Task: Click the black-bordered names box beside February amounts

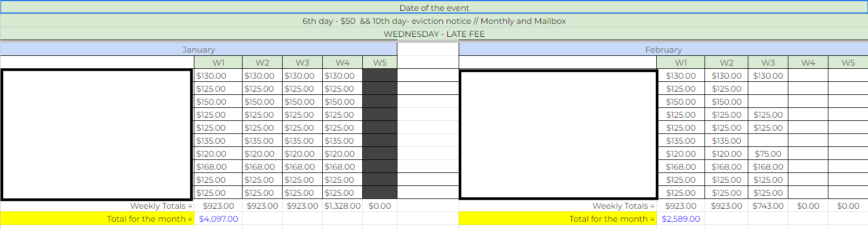Action: 558,134
